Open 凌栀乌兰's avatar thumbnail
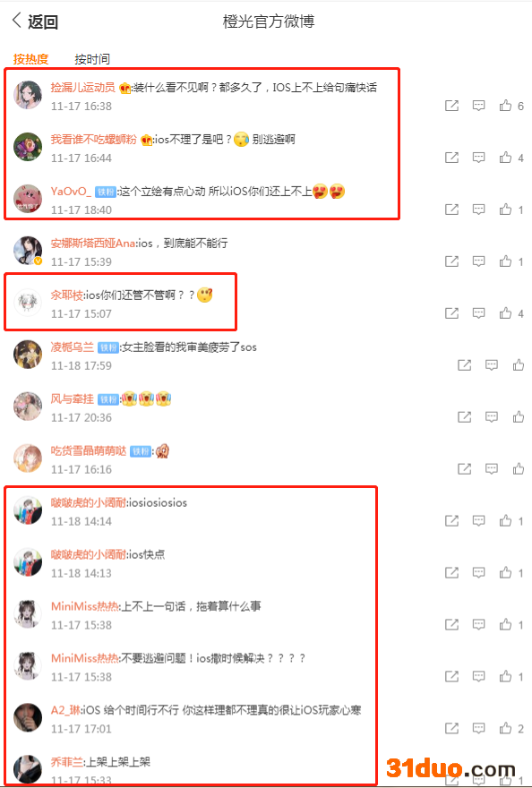Screen dimensions: 532x788 pos(28,355)
